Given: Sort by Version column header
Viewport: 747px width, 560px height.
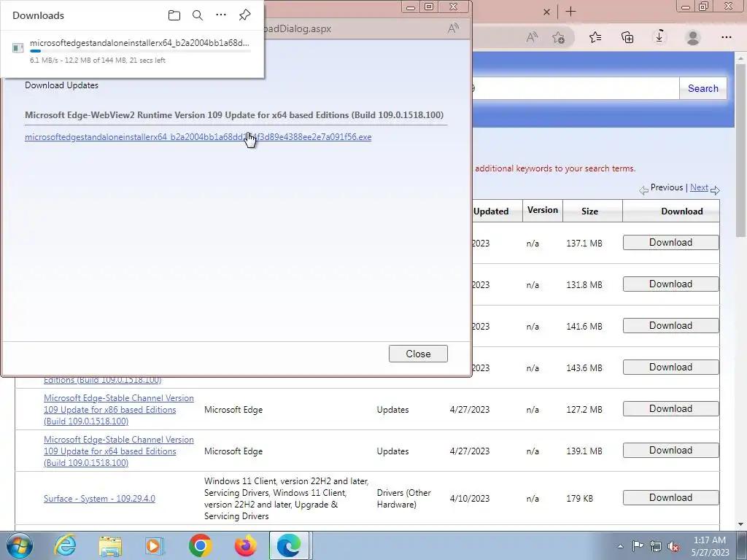Looking at the screenshot, I should pos(542,211).
